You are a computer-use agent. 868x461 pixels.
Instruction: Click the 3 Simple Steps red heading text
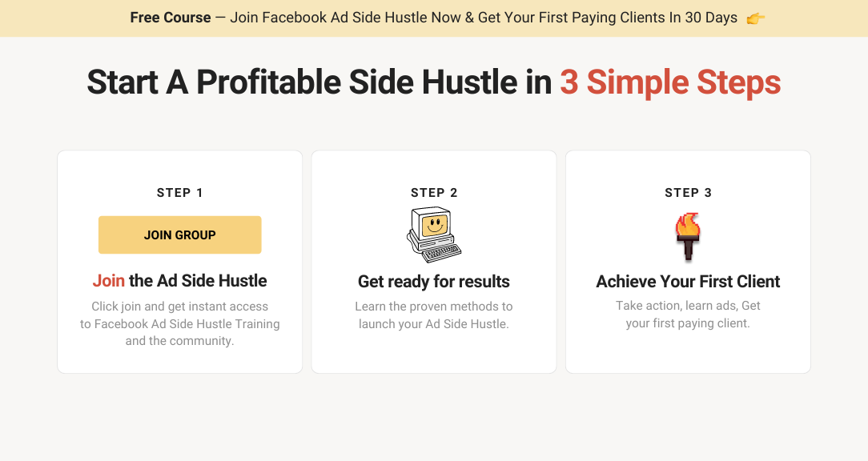pos(670,82)
